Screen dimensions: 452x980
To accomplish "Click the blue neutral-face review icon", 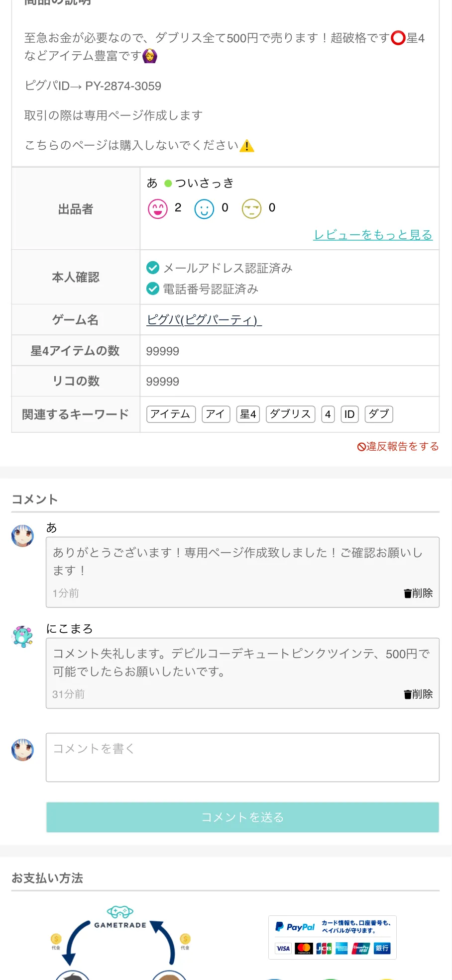I will coord(204,209).
